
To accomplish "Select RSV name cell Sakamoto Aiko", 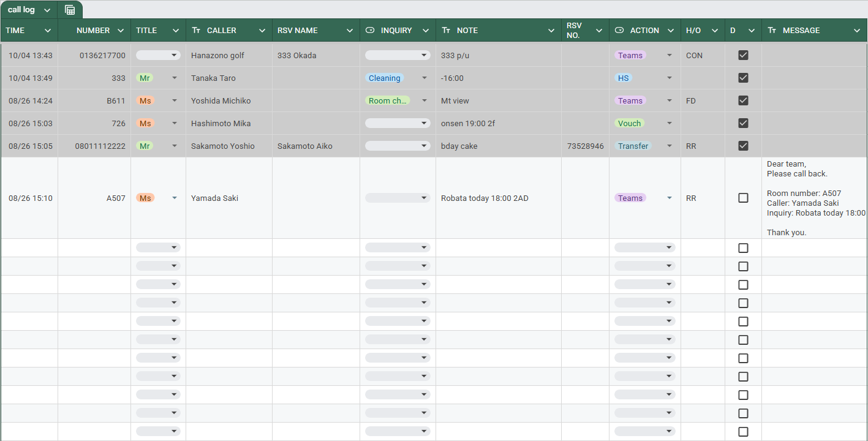I will click(x=316, y=146).
